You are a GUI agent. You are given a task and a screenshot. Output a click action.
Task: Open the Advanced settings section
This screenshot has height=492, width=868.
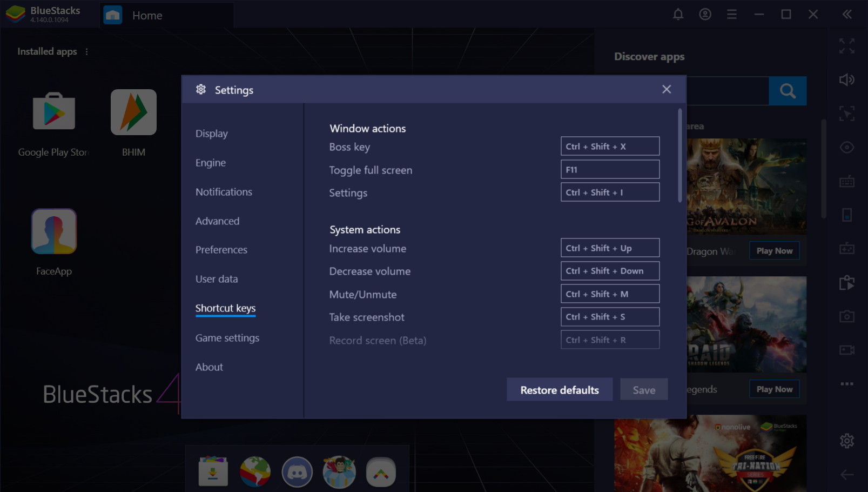[217, 221]
